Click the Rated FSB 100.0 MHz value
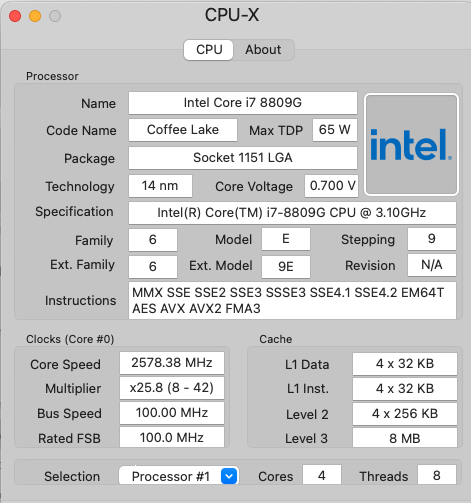This screenshot has width=471, height=503. (x=172, y=437)
